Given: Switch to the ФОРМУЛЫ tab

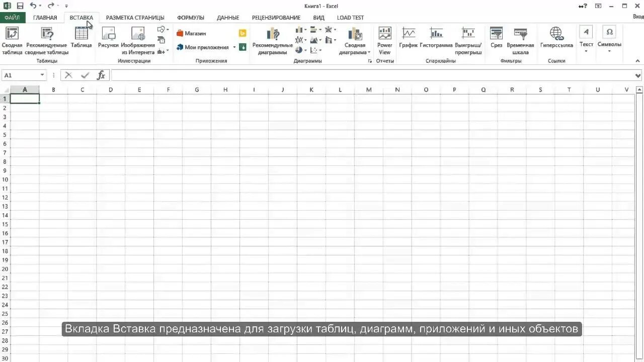Looking at the screenshot, I should (191, 18).
